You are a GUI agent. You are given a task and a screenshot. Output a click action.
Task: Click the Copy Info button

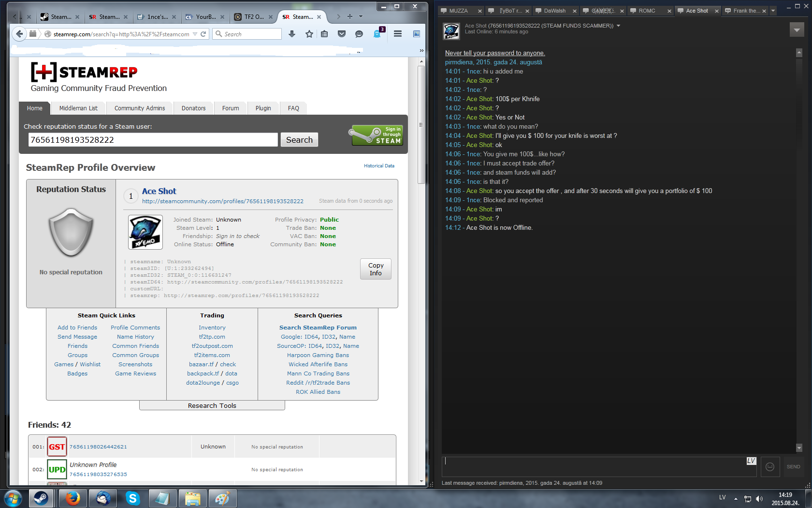coord(376,269)
